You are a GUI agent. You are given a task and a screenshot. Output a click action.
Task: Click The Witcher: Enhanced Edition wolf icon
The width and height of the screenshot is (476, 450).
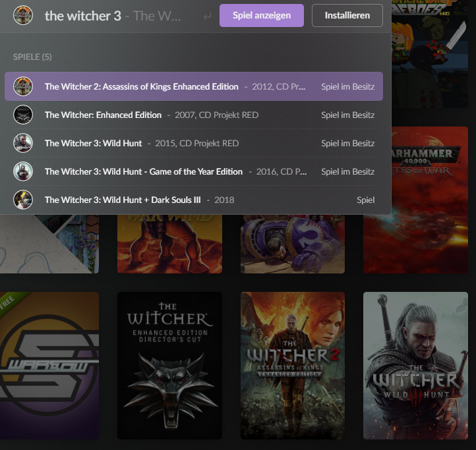(23, 115)
